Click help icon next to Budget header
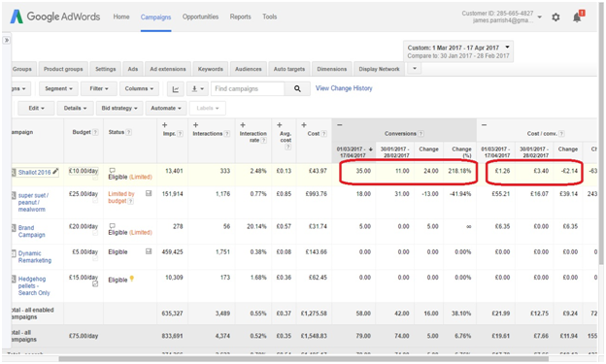Screen dimensions: 606x364 point(95,132)
